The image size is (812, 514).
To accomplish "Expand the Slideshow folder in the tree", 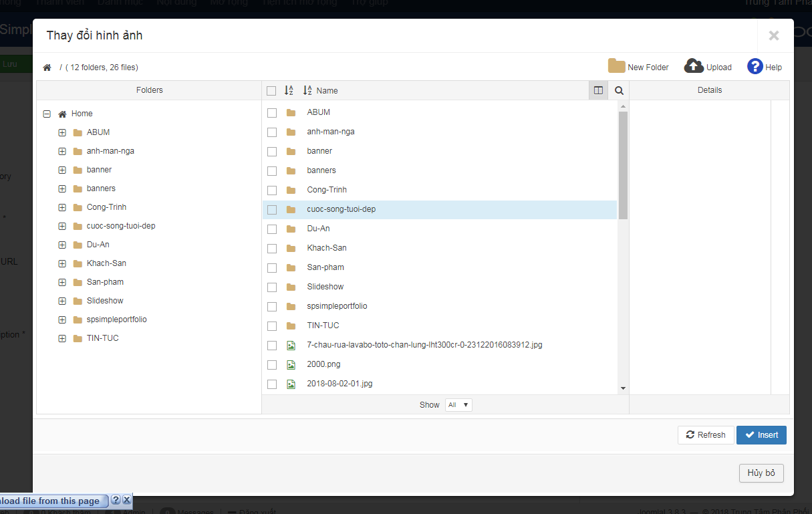I will click(62, 301).
